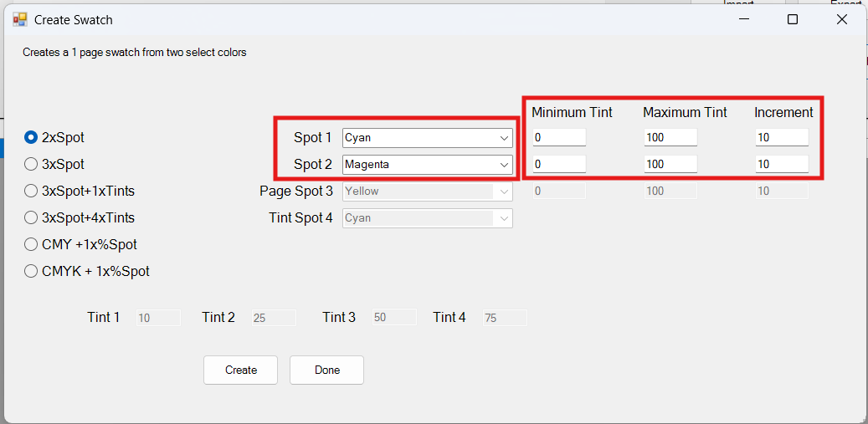Pick the CMYK + 1x%Spot option
The height and width of the screenshot is (424, 868).
click(x=87, y=272)
